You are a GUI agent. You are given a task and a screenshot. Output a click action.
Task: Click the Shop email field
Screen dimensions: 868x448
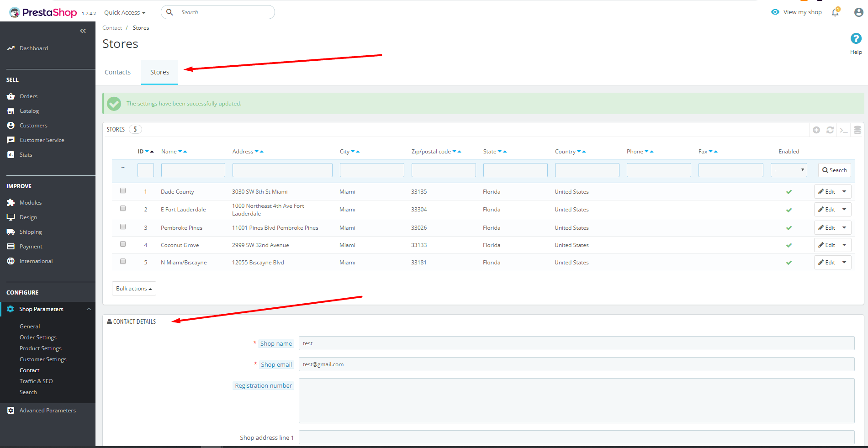coord(577,364)
